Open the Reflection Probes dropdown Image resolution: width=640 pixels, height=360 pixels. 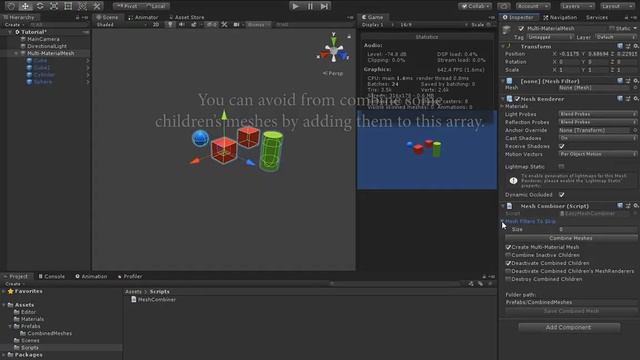click(x=598, y=122)
